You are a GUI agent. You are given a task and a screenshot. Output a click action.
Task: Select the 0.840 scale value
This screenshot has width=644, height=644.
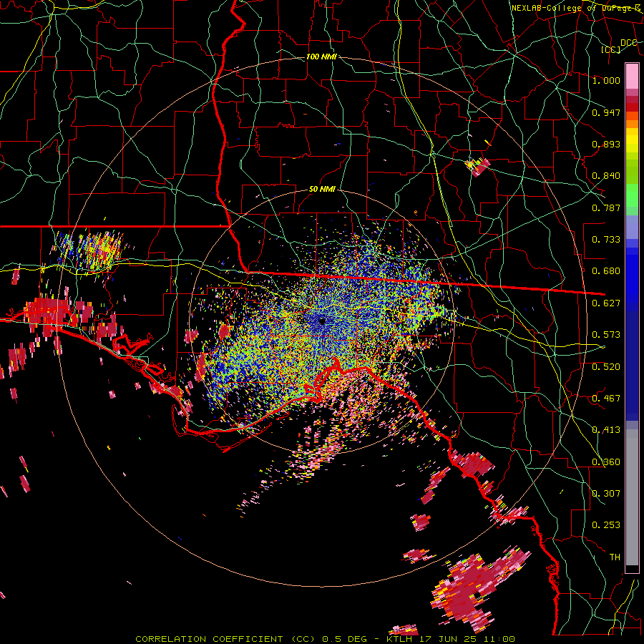click(x=606, y=176)
